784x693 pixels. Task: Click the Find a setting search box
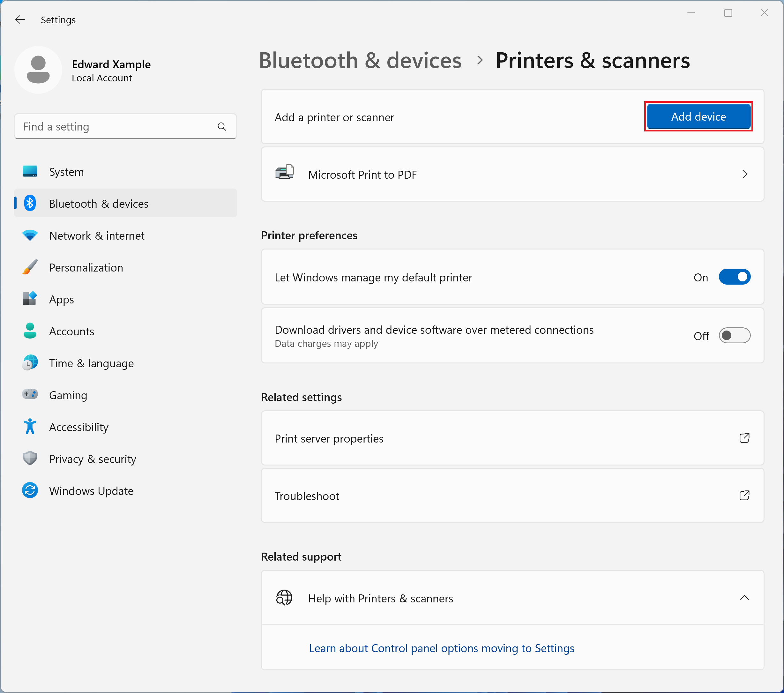coord(125,127)
